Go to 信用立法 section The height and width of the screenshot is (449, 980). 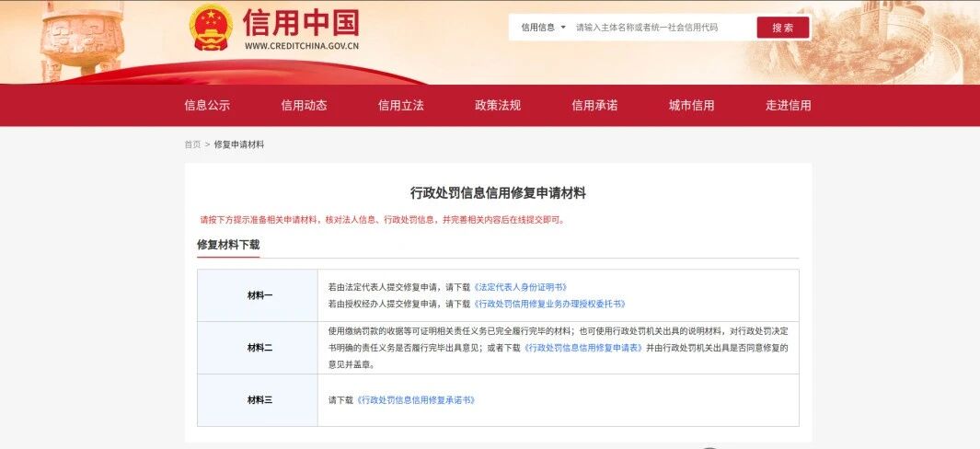400,105
